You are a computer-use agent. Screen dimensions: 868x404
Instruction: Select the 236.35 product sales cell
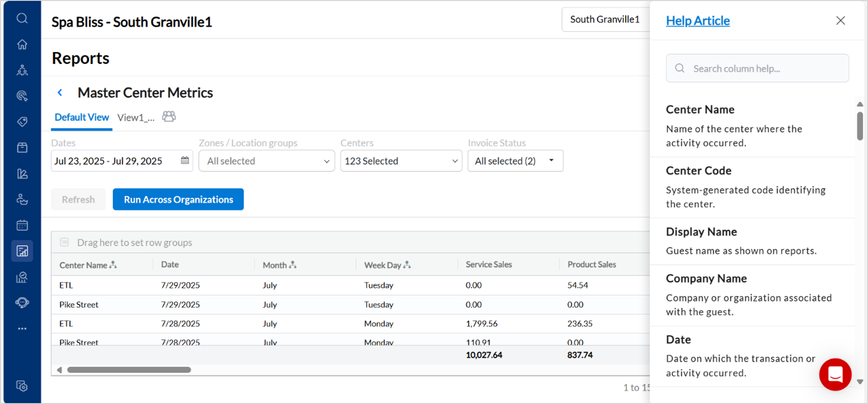click(x=580, y=323)
